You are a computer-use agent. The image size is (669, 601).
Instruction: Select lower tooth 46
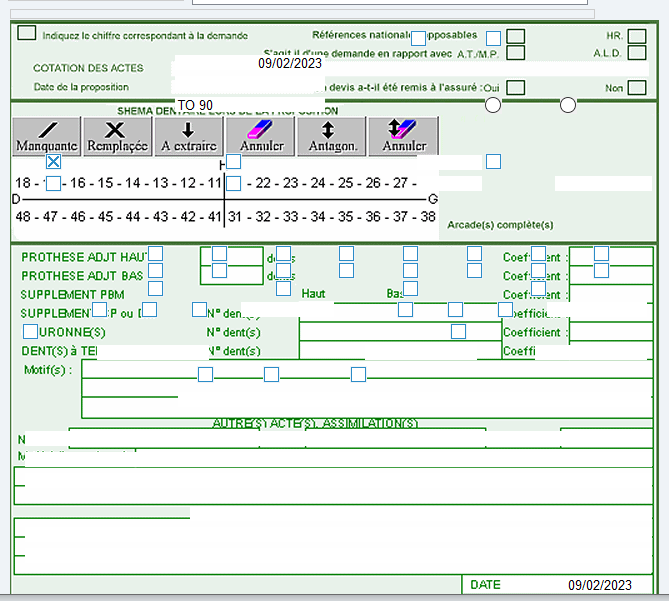coord(78,217)
